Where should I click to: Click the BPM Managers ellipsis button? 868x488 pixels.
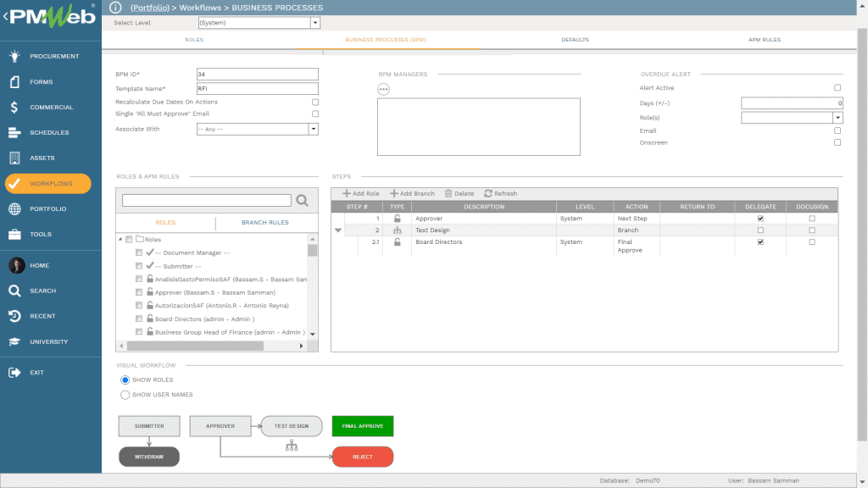click(x=384, y=89)
